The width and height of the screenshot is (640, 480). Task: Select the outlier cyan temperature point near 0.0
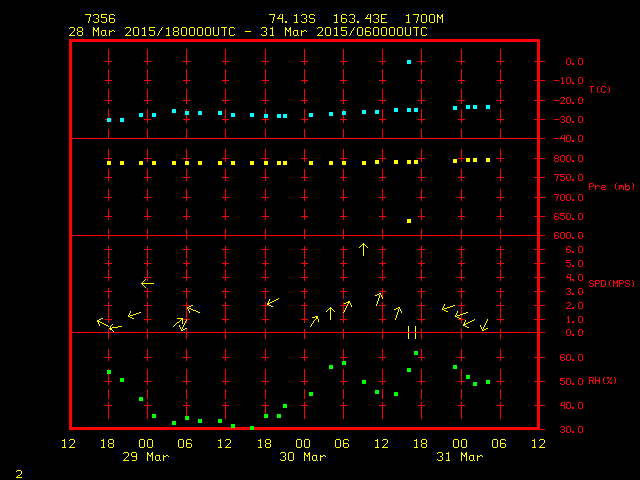pos(409,62)
